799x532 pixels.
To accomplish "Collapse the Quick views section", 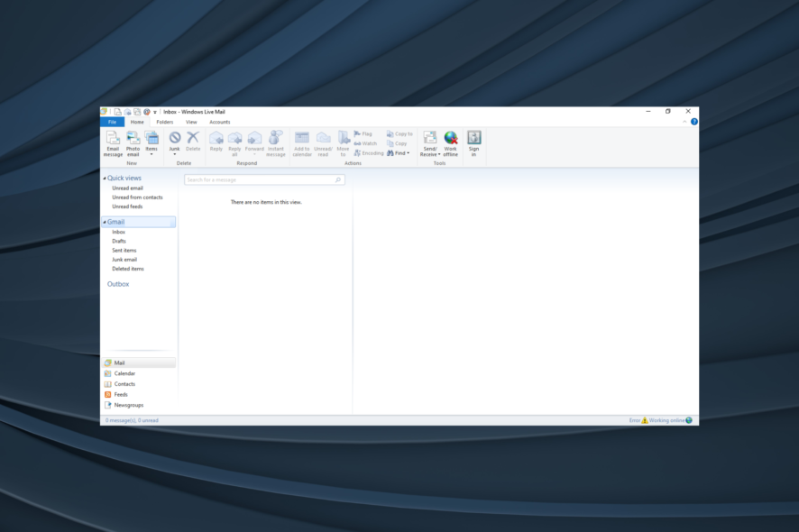I will coord(105,178).
